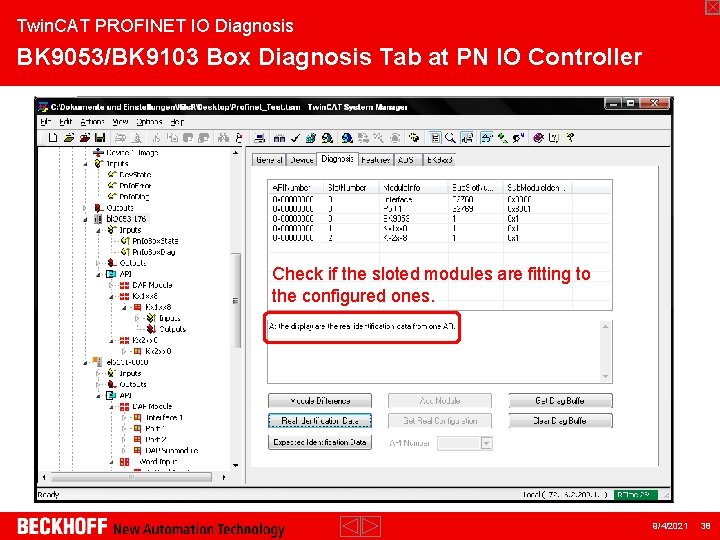This screenshot has height=540, width=720.
Task: Switch to the Features tab
Action: 376,160
